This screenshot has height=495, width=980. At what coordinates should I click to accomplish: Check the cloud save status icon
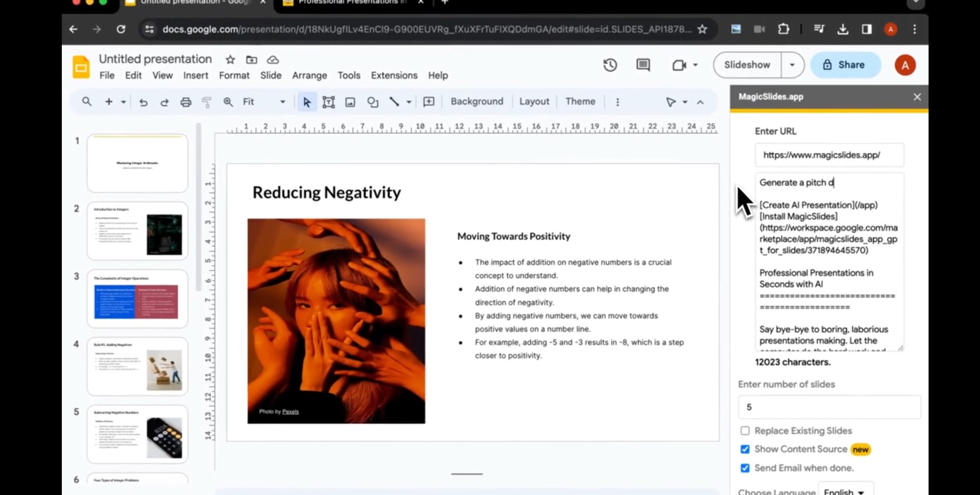(273, 59)
